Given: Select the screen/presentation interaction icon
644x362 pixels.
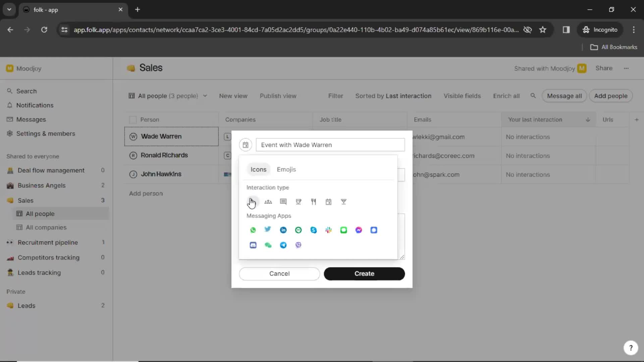Looking at the screenshot, I should click(x=283, y=201).
